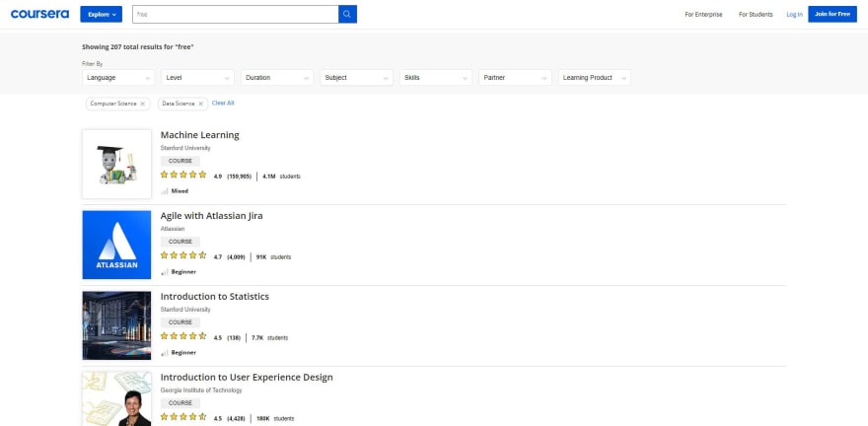868x426 pixels.
Task: Click the Introduction to Statistics thumbnail
Action: click(x=116, y=325)
